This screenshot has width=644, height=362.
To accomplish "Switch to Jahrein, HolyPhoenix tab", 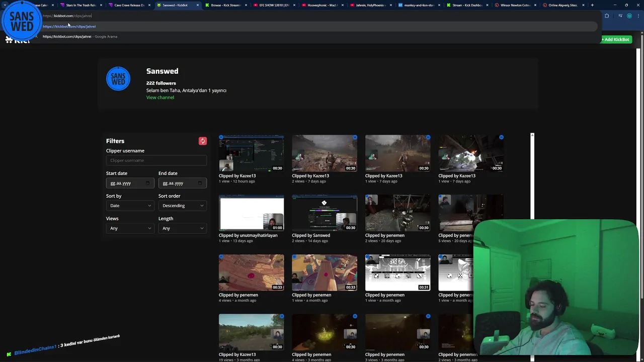I will tap(370, 5).
